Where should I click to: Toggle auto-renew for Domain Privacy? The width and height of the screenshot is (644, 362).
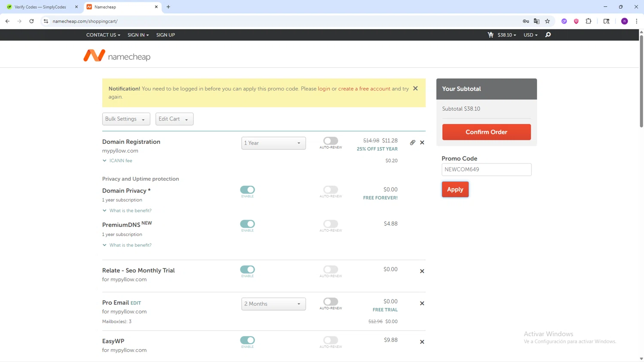point(331,190)
